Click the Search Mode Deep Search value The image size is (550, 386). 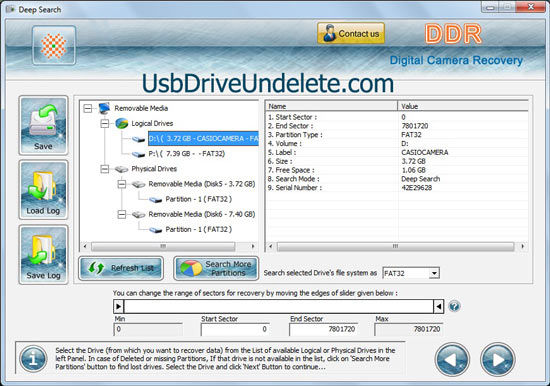(420, 179)
